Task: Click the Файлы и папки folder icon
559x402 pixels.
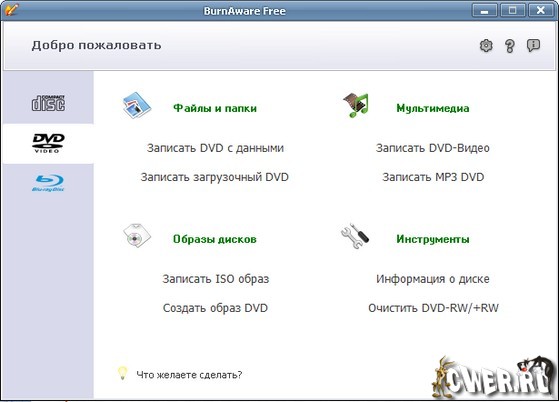Action: tap(137, 105)
